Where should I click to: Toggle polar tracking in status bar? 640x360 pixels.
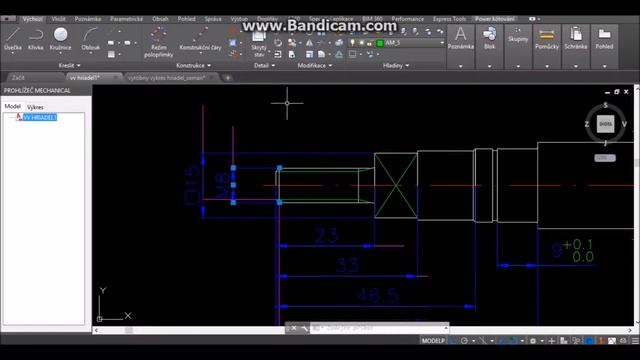[x=464, y=341]
